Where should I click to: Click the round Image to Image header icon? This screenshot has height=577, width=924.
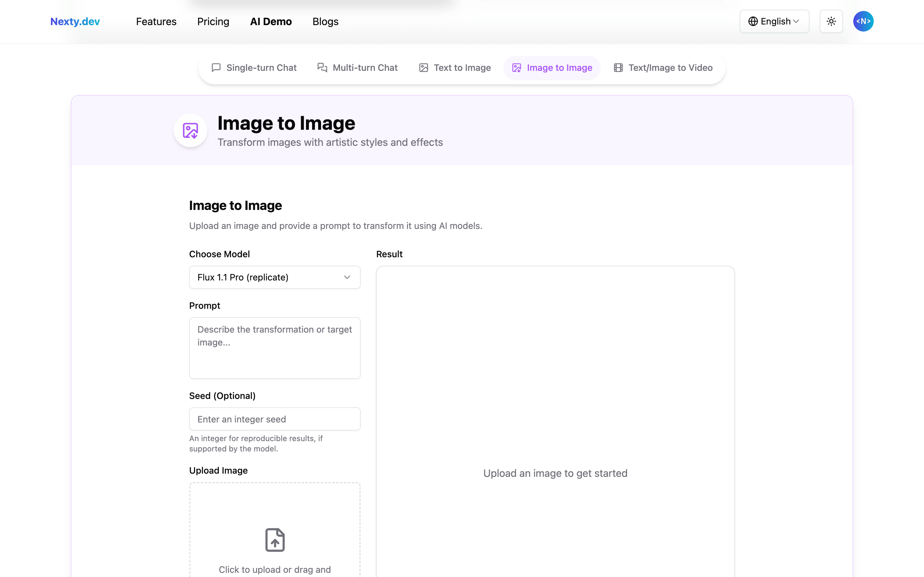pyautogui.click(x=190, y=130)
